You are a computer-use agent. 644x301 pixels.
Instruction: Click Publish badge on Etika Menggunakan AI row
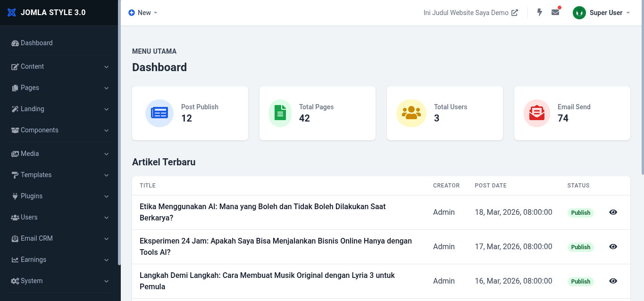581,212
